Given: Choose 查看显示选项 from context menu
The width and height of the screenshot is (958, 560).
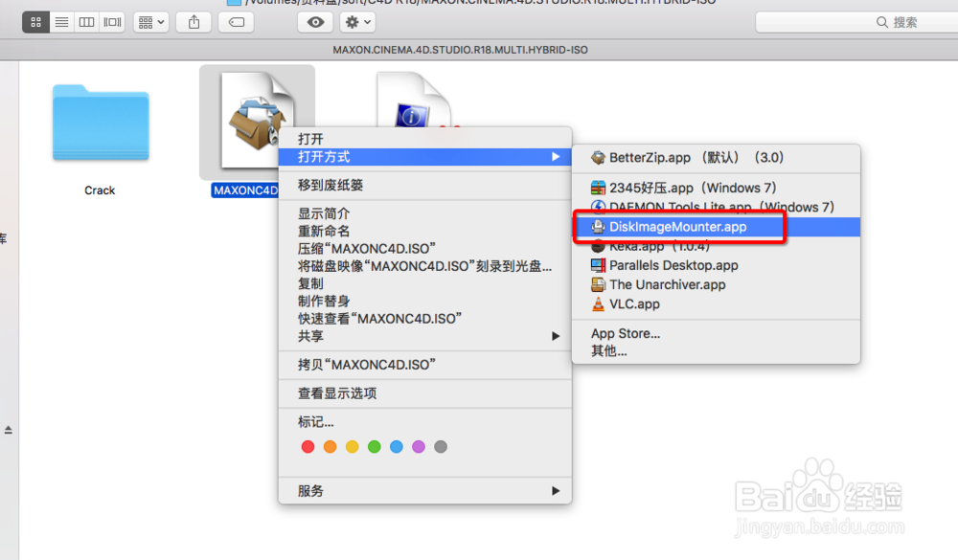Looking at the screenshot, I should pos(424,393).
